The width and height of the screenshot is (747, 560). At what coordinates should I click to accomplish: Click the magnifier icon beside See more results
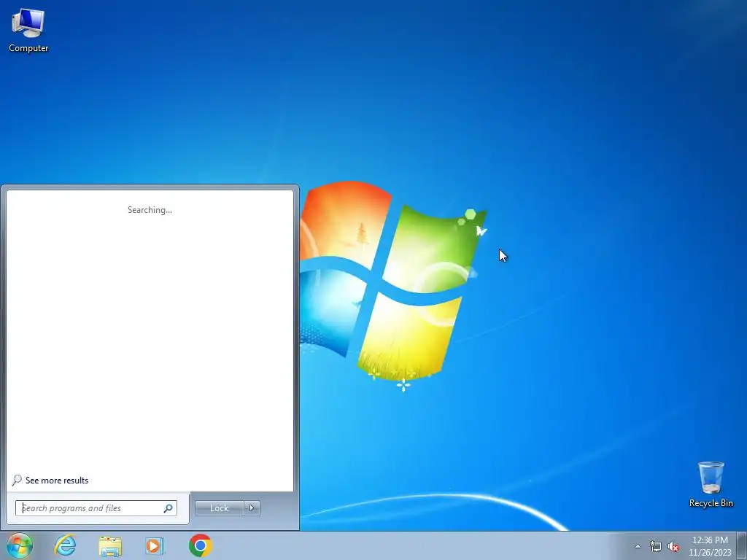tap(17, 481)
